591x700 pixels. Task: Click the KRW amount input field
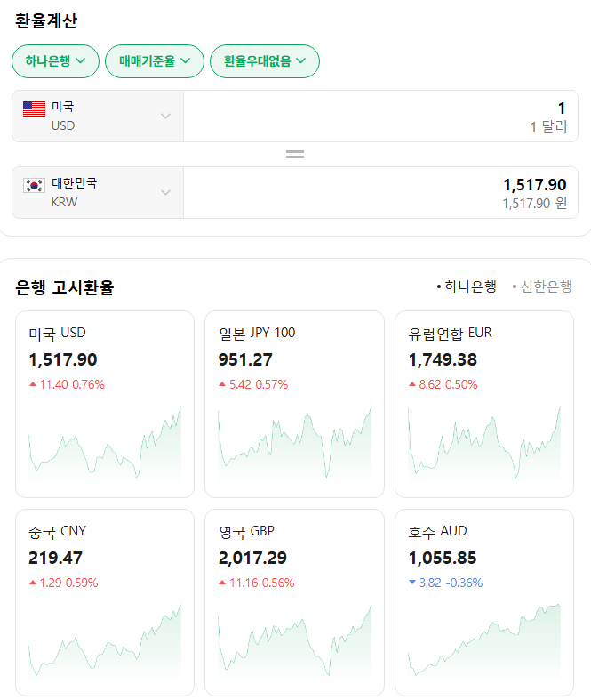380,192
